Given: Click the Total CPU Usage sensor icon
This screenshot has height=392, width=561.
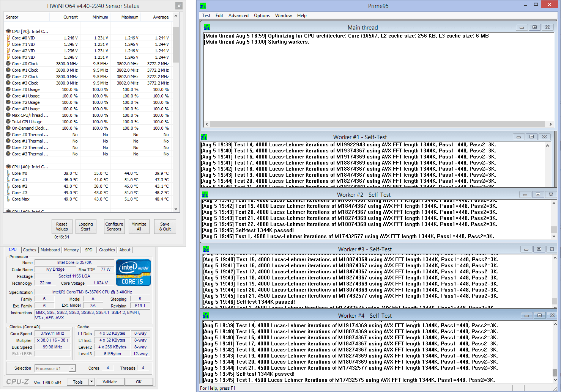Looking at the screenshot, I should point(8,122).
